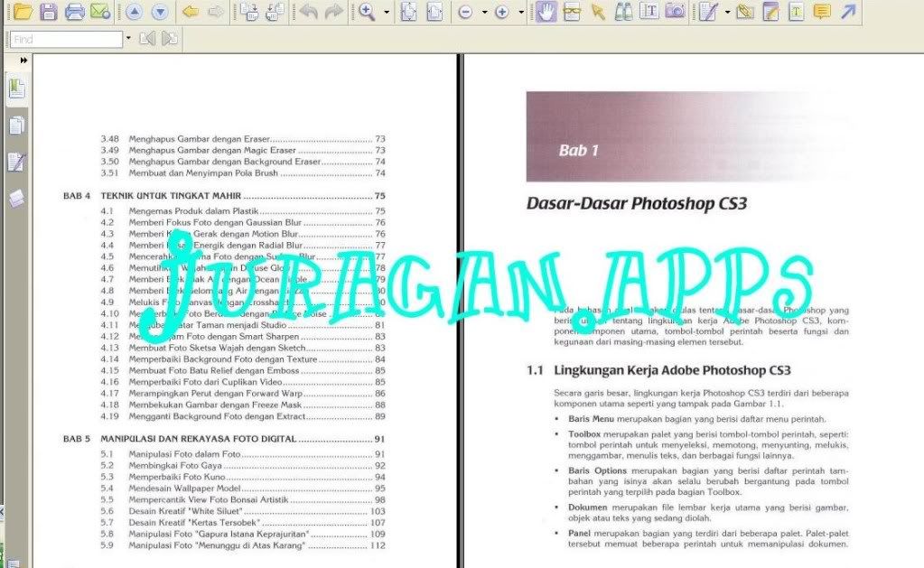Go to next page with down arrow
This screenshot has height=568, width=924.
tap(160, 12)
